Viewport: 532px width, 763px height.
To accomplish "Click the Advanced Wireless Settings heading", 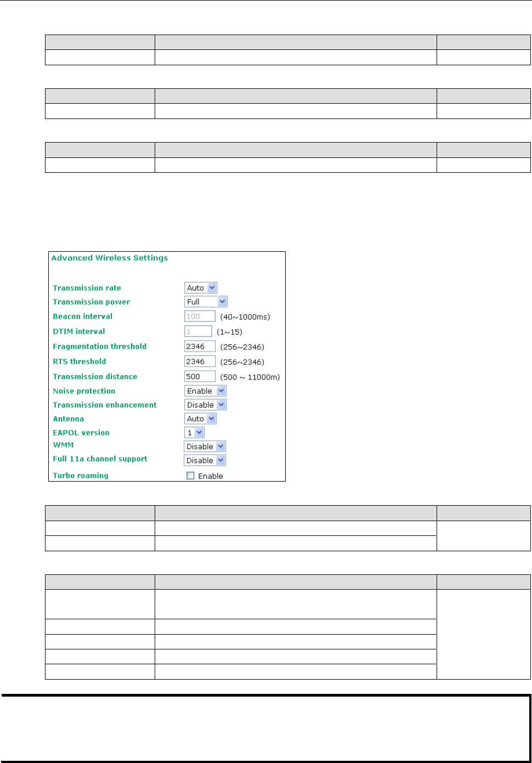I will (x=110, y=258).
